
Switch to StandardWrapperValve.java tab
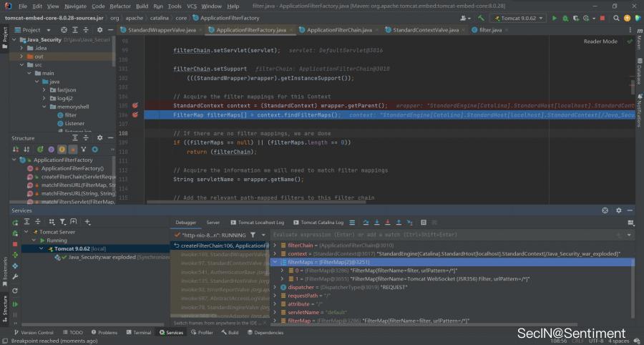coord(162,30)
